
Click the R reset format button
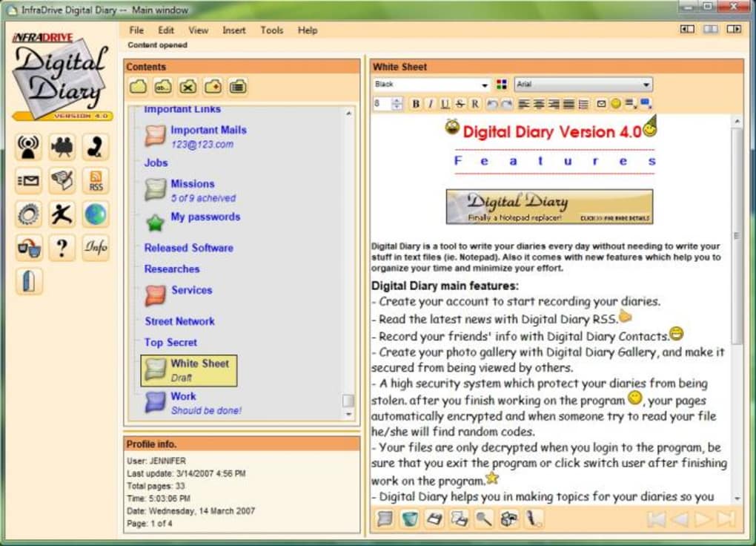475,104
